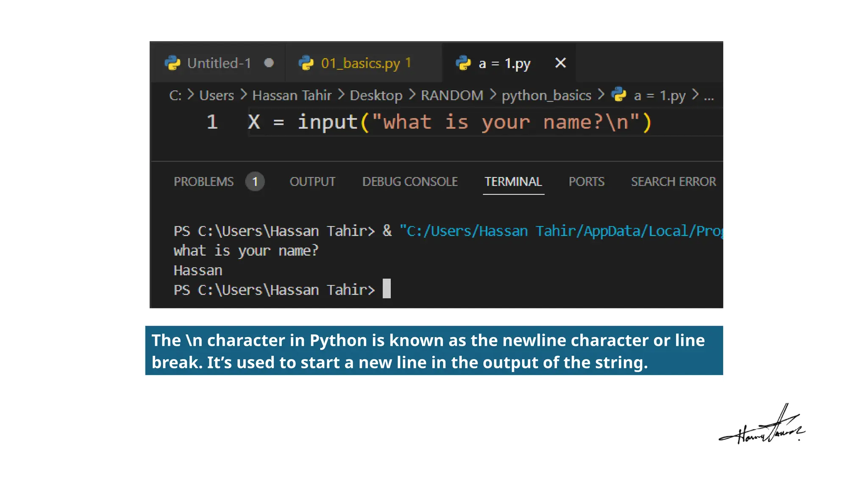
Task: Expand python_basics breadcrumb folder
Action: click(546, 95)
